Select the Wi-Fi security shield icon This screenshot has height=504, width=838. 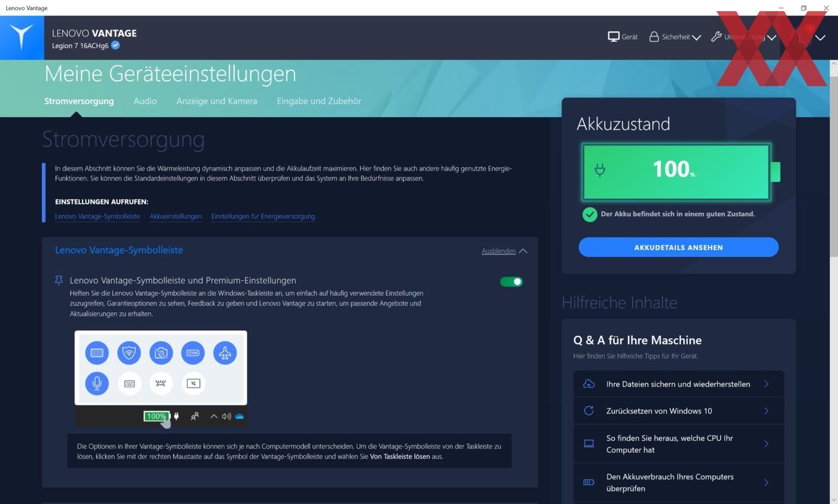129,353
